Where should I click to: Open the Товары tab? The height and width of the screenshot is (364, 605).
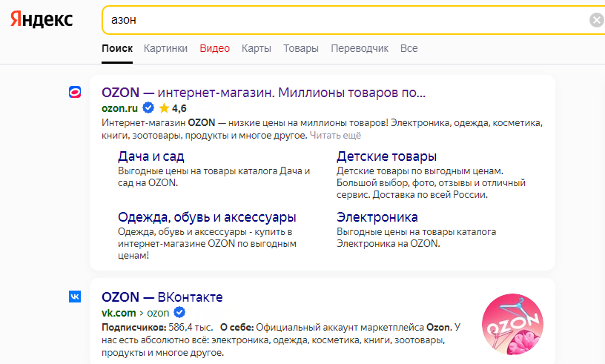click(301, 49)
